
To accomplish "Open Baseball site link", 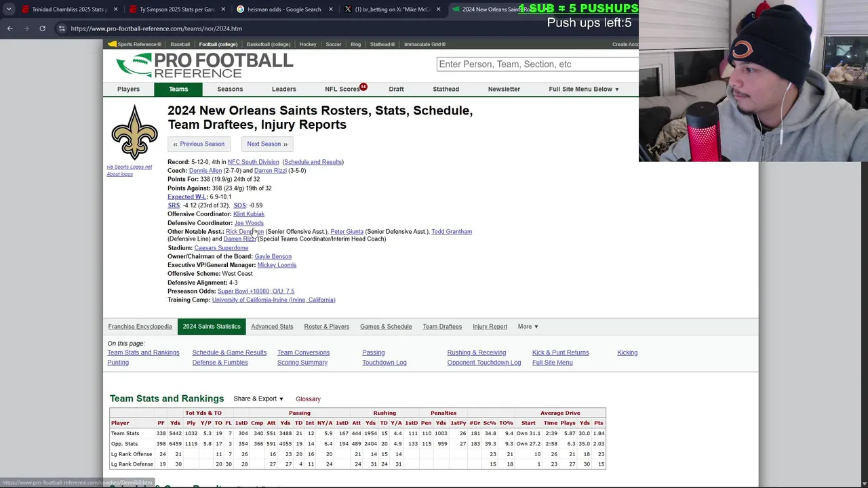I will point(180,44).
